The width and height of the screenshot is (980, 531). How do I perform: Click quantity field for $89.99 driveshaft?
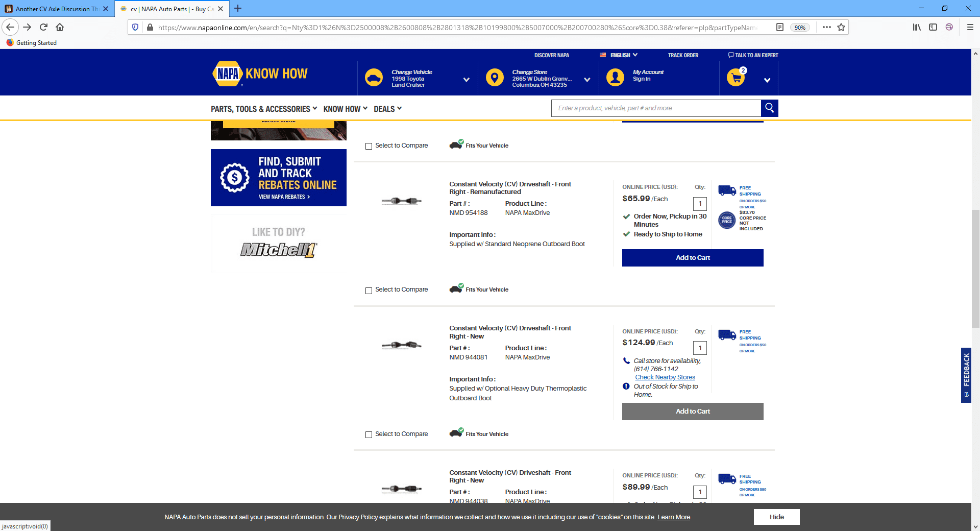click(x=700, y=492)
